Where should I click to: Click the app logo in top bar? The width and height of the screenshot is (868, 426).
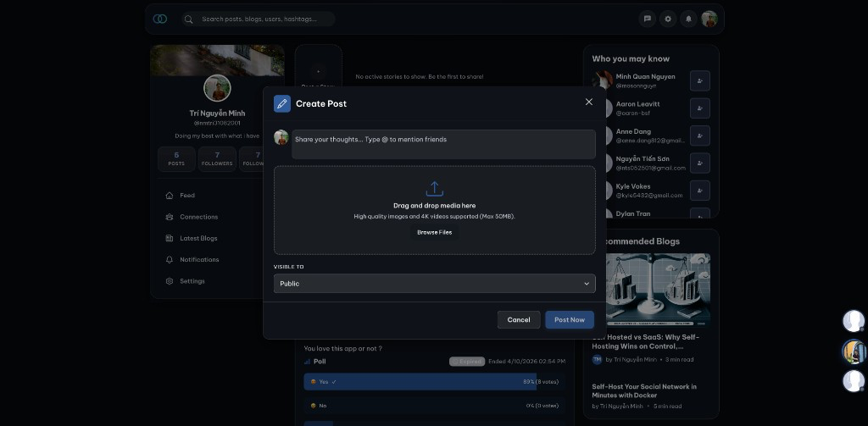[160, 19]
